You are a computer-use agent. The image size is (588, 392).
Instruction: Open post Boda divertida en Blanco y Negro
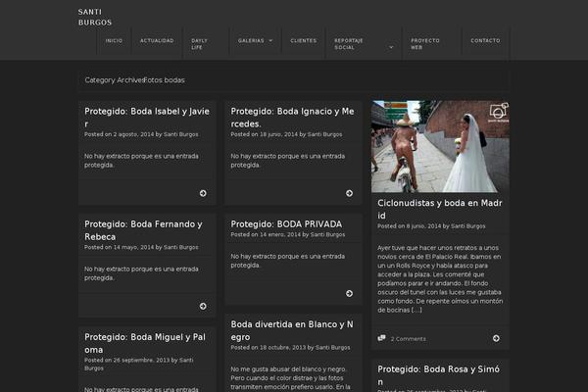(x=292, y=330)
